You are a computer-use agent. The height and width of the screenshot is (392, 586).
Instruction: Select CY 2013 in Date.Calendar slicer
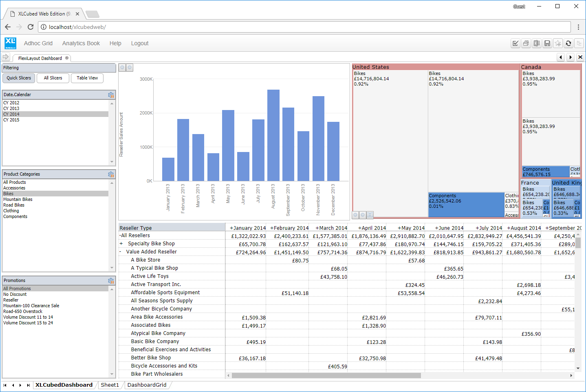(x=11, y=108)
